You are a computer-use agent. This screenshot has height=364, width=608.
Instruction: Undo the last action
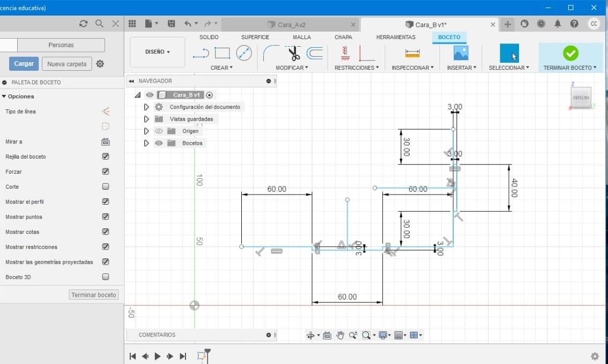[188, 24]
